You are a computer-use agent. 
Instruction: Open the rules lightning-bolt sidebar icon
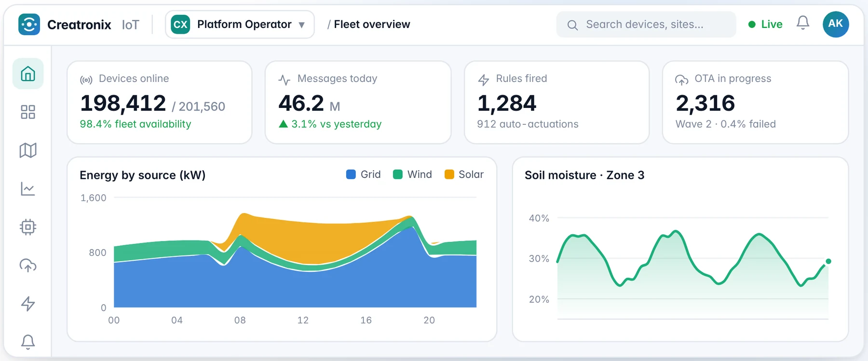(x=28, y=304)
